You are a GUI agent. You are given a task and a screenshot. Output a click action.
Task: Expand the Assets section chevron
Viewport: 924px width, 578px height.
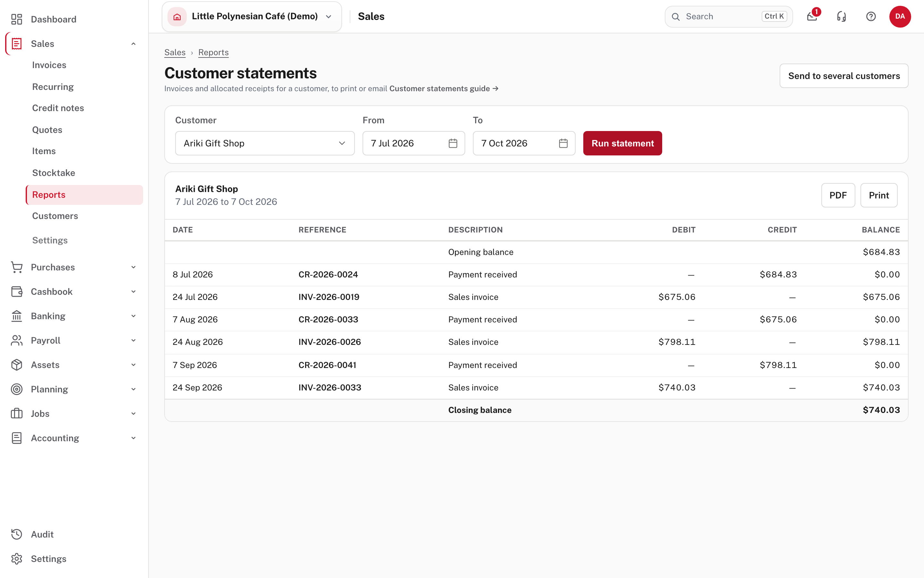click(133, 365)
